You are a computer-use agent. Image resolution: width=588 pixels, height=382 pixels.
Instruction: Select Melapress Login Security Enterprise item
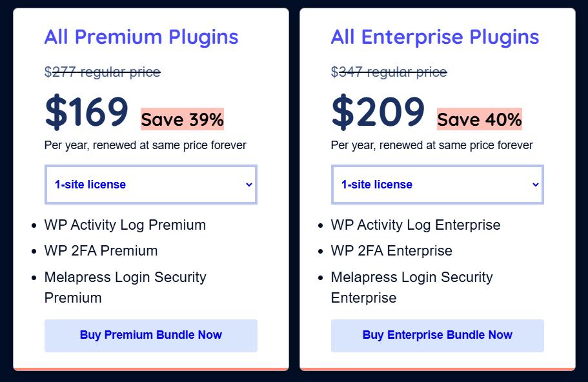411,287
